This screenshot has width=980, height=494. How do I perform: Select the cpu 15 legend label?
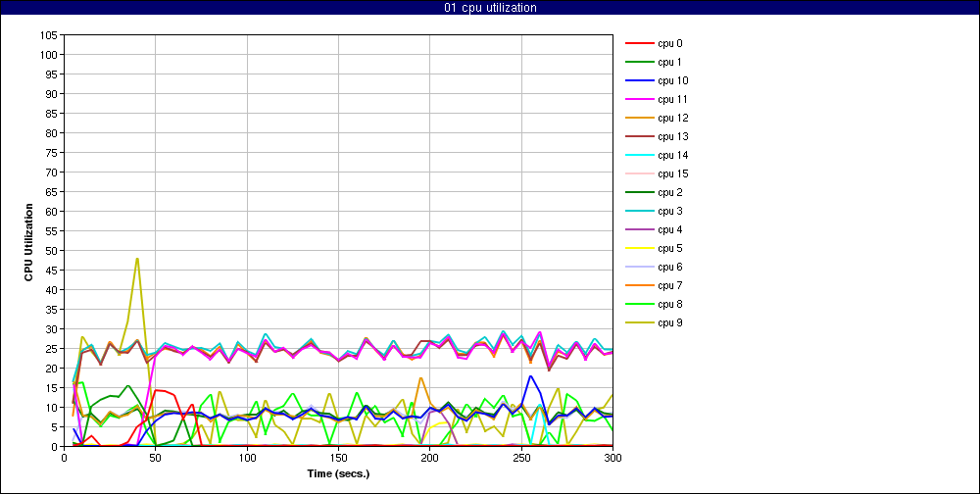(x=673, y=173)
